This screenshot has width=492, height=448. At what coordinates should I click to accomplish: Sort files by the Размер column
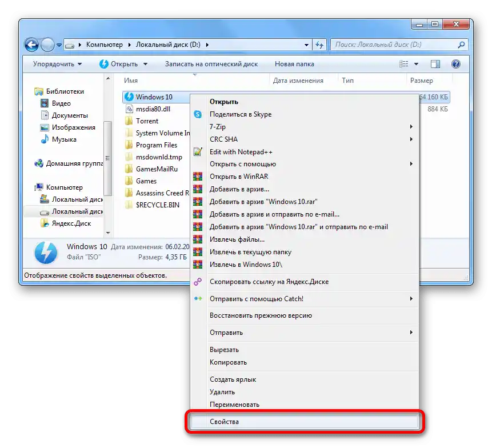pyautogui.click(x=421, y=81)
